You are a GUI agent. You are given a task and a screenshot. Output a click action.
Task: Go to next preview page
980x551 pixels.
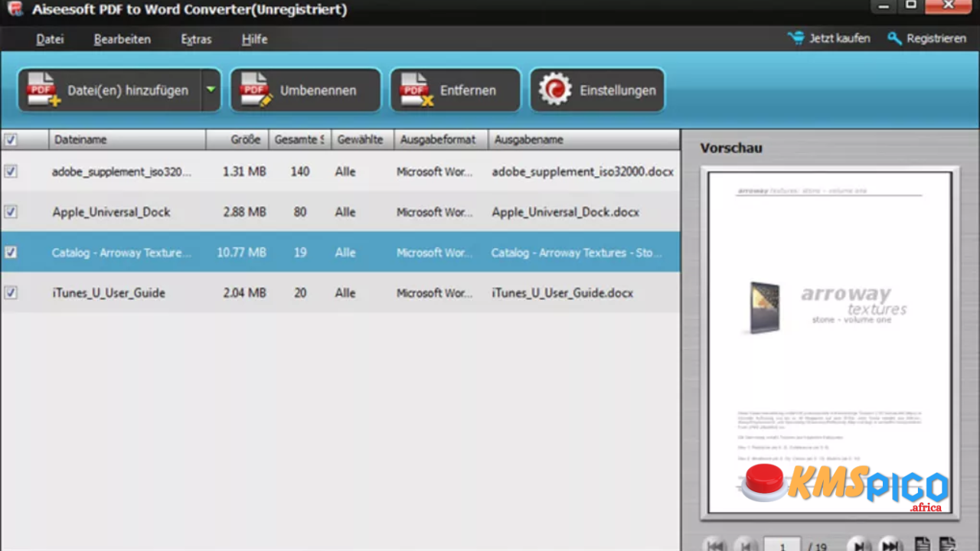click(x=860, y=546)
